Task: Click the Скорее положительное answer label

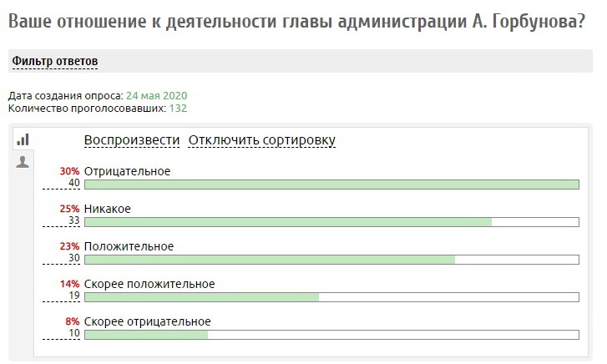Action: coord(149,284)
